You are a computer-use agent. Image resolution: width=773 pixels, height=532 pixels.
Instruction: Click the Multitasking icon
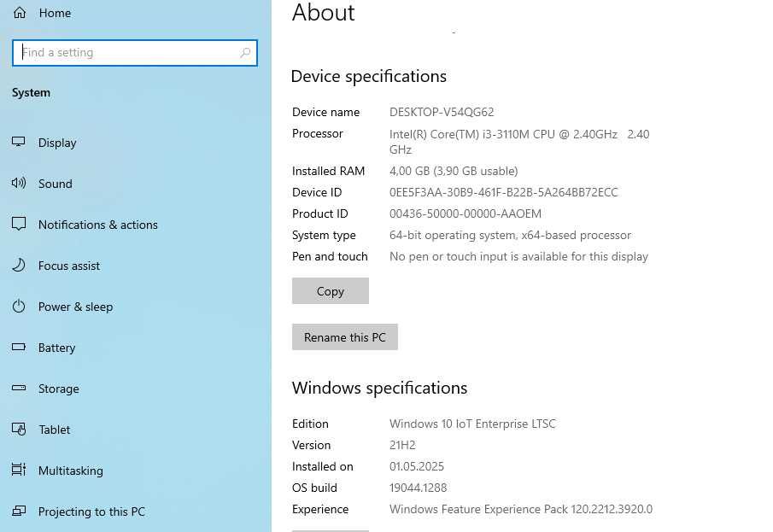[x=19, y=470]
